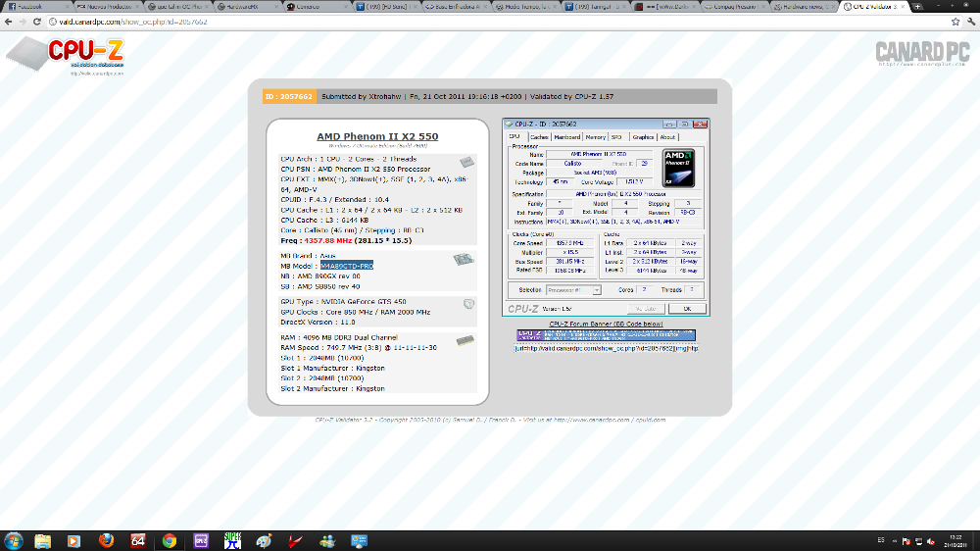Open Windows Live Messenger on taskbar
The width and height of the screenshot is (980, 551).
(x=327, y=541)
